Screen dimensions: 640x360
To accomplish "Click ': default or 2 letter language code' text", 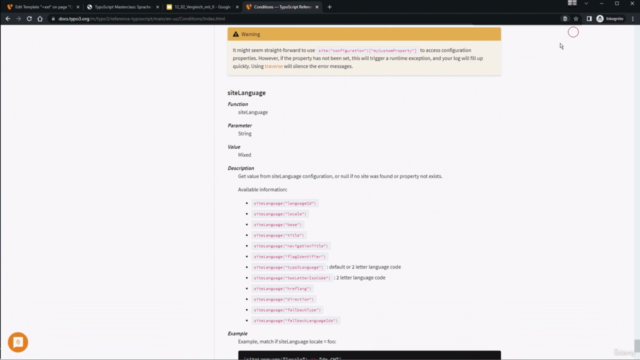I will 364,267.
